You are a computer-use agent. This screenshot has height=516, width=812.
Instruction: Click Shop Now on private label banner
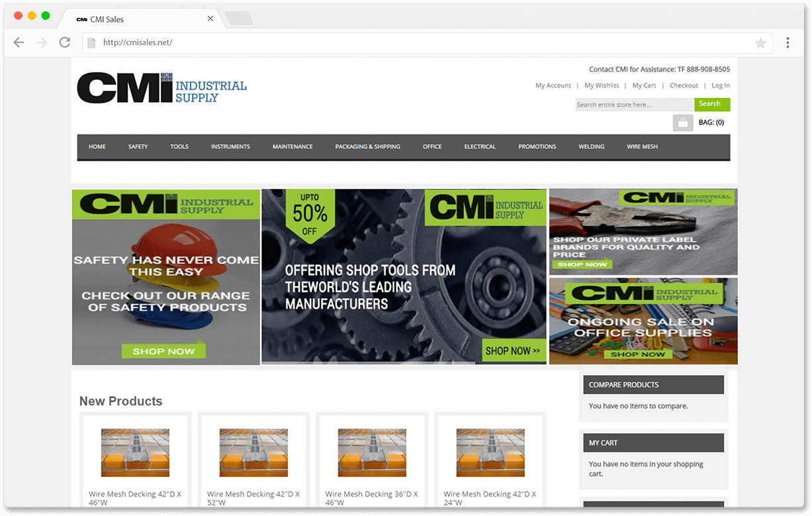582,264
